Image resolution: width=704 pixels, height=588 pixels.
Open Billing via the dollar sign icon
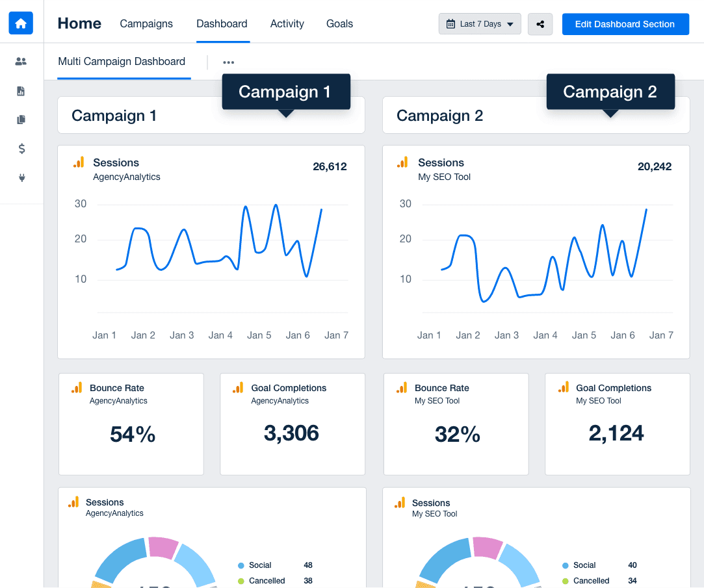point(21,149)
